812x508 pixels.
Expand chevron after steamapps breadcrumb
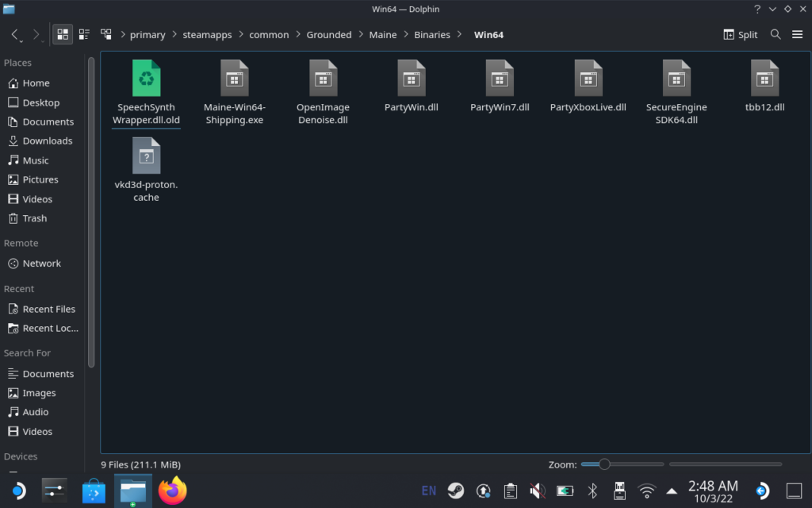[241, 35]
